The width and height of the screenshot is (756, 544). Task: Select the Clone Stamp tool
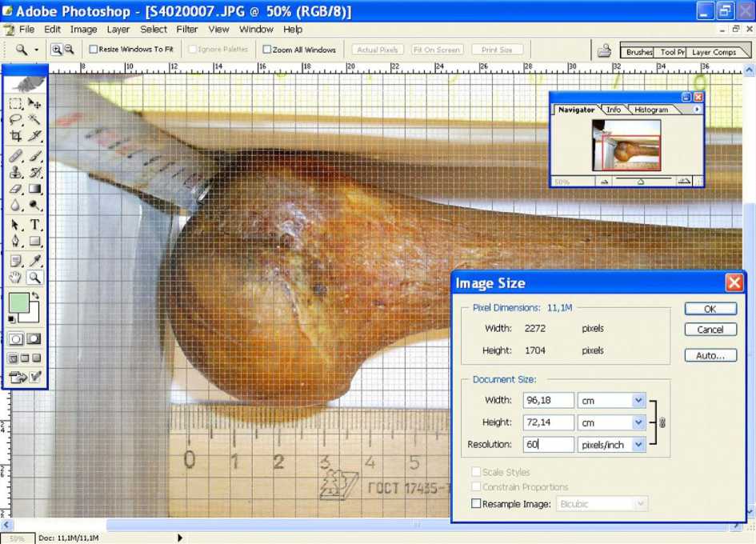(15, 172)
